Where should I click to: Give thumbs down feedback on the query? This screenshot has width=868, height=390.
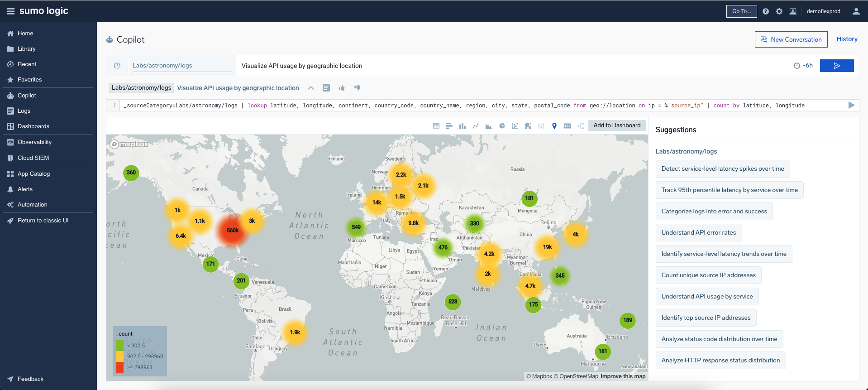pos(357,88)
